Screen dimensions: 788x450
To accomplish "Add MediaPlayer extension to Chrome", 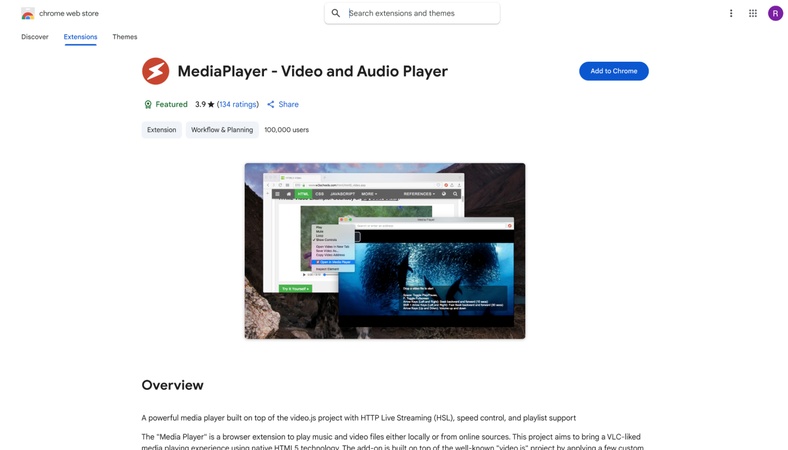I will point(614,71).
